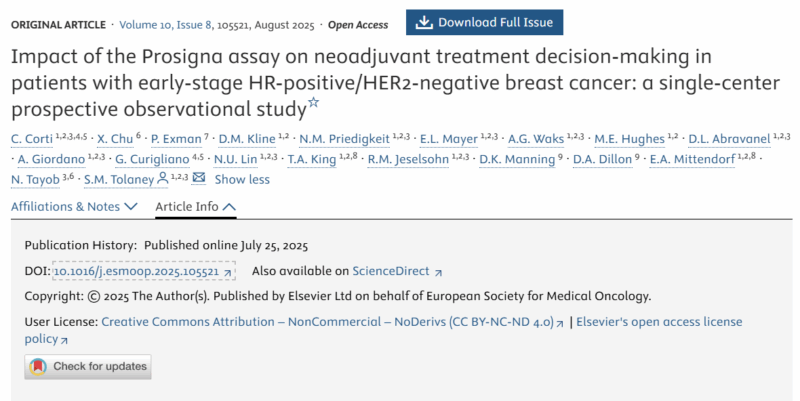
Task: Open author G. Curigliano's link
Action: click(x=152, y=159)
